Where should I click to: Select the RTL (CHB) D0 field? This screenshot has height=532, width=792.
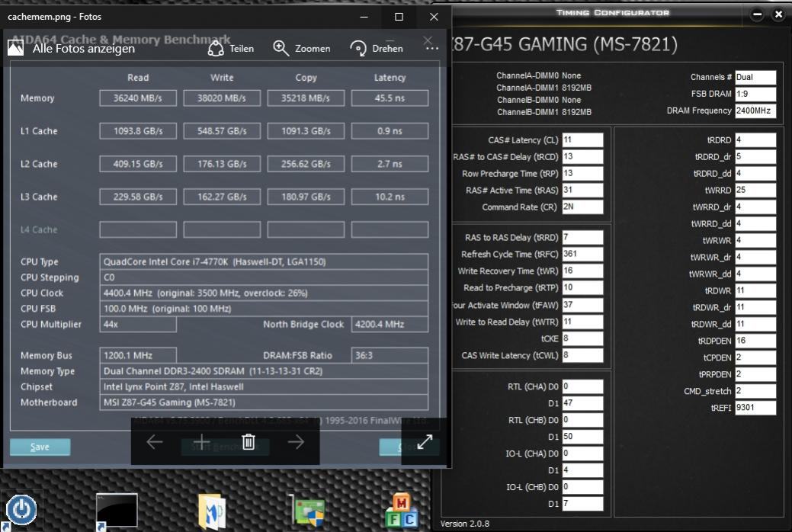pyautogui.click(x=582, y=420)
